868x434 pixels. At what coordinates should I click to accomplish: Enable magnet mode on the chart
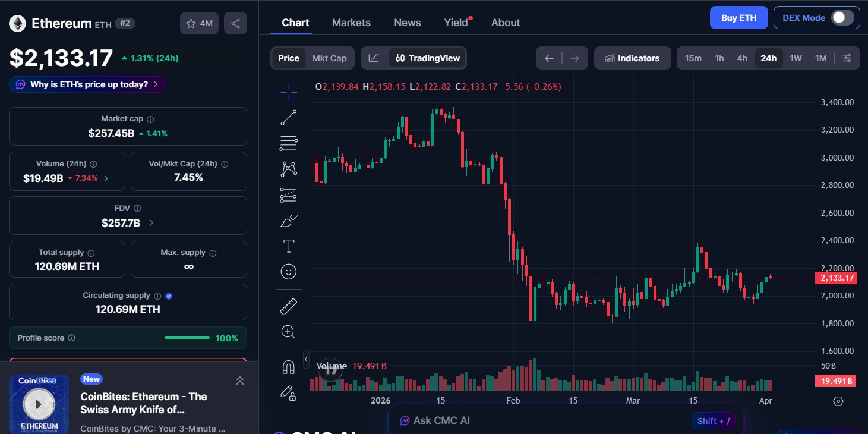288,367
